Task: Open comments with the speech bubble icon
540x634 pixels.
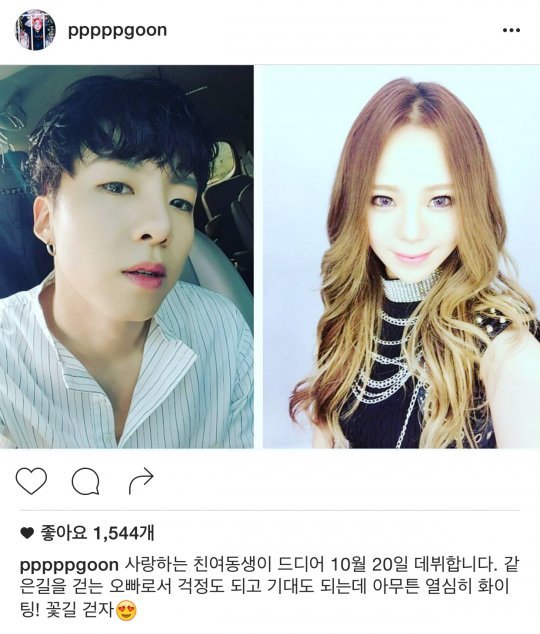Action: (x=86, y=481)
